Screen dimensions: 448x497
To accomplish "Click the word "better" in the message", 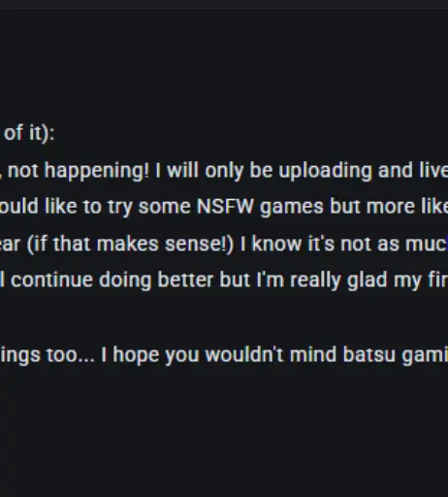I will (185, 281).
